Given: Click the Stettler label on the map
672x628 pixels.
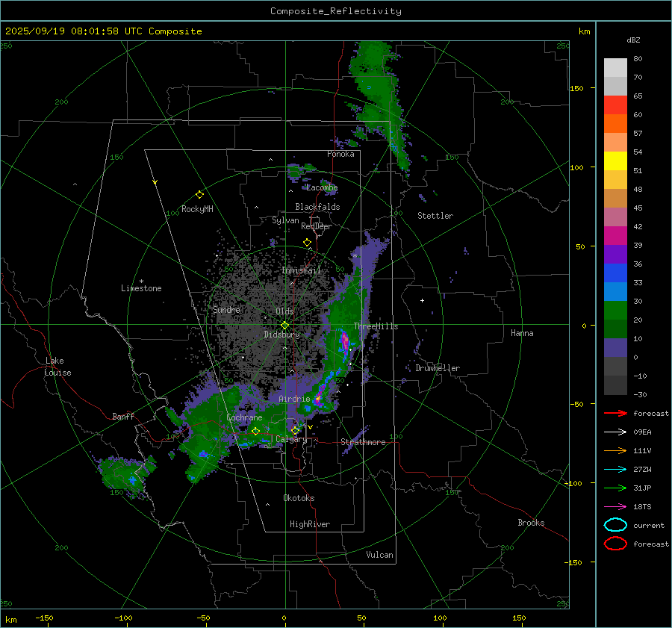Looking at the screenshot, I should [x=435, y=216].
